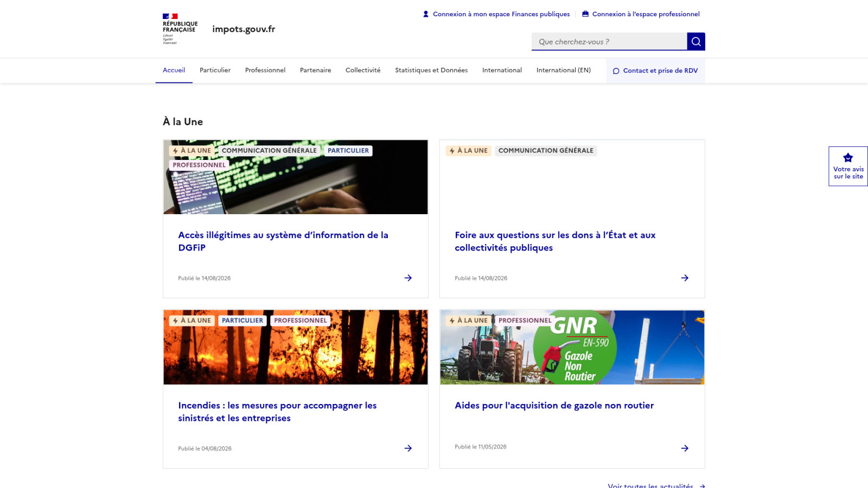868x488 pixels.
Task: Click the speech bubble icon for Contact
Action: 616,71
